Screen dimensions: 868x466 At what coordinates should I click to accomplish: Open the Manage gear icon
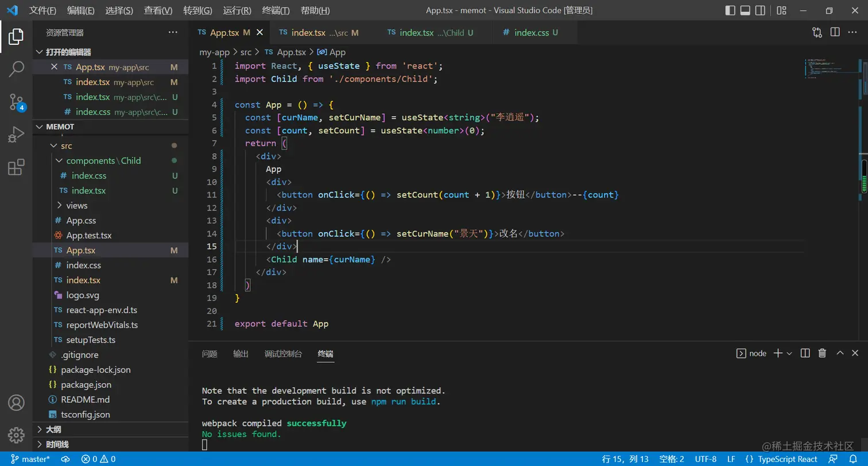point(16,435)
